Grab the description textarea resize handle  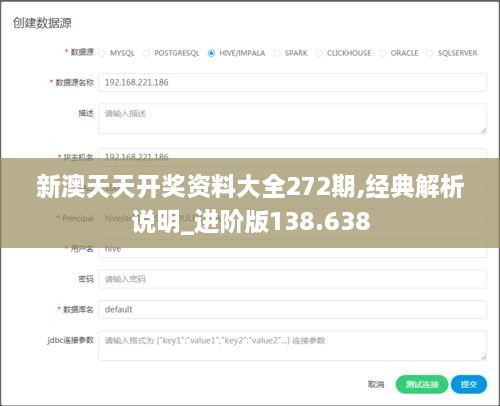point(483,131)
